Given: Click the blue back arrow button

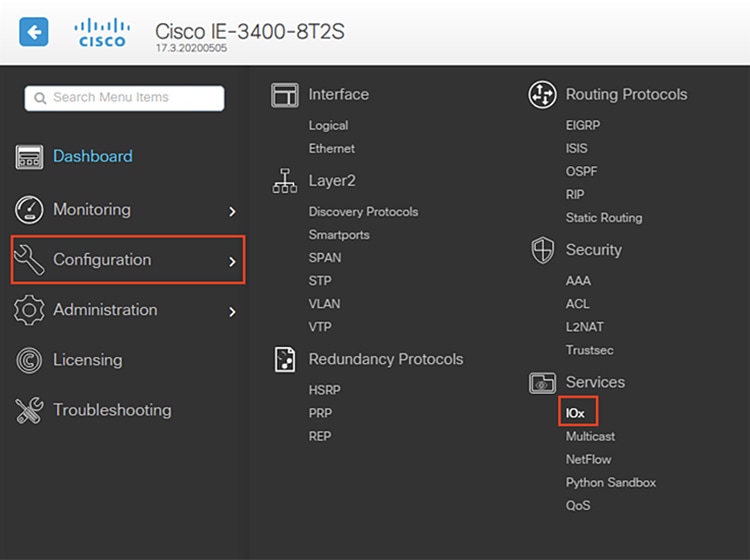Looking at the screenshot, I should (33, 32).
